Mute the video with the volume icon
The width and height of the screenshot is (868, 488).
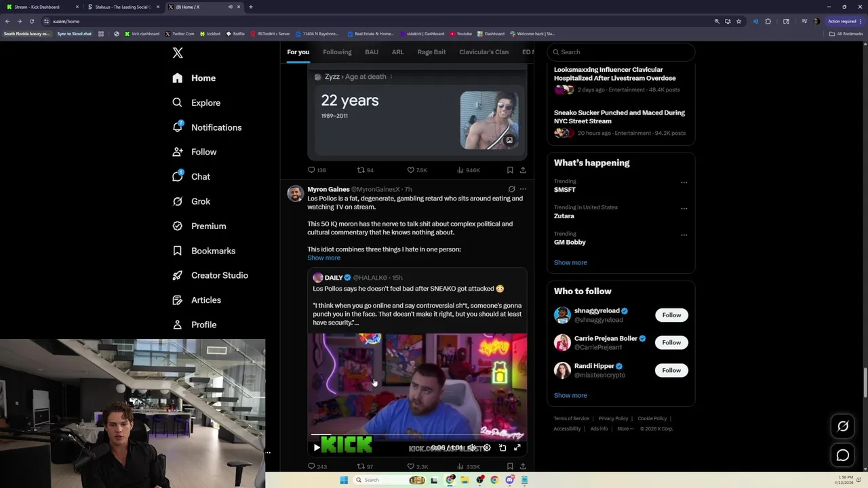point(472,447)
